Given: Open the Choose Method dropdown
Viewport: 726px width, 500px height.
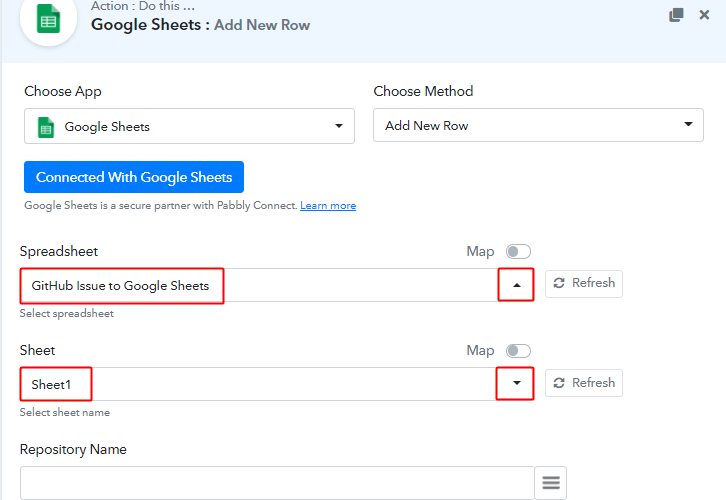Looking at the screenshot, I should tap(538, 125).
